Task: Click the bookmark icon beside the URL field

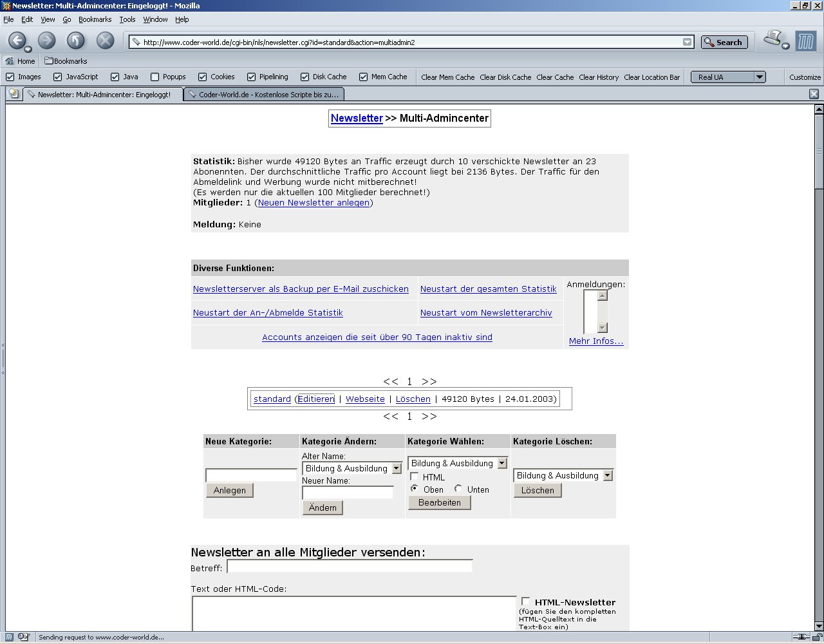Action: 136,43
